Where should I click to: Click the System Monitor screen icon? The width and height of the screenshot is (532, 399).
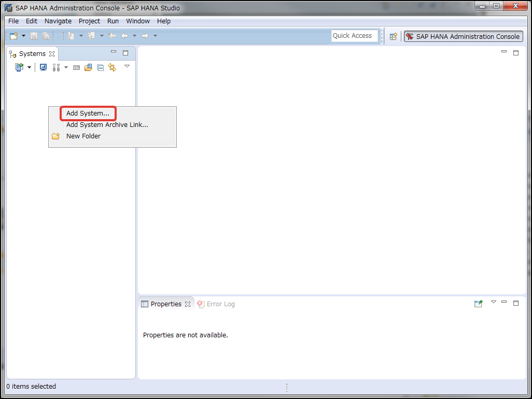(x=43, y=67)
